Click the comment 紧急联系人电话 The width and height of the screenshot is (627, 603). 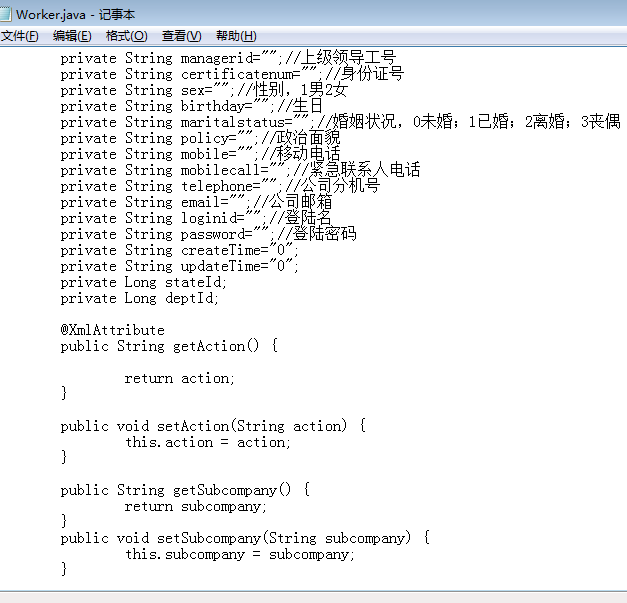(x=364, y=170)
